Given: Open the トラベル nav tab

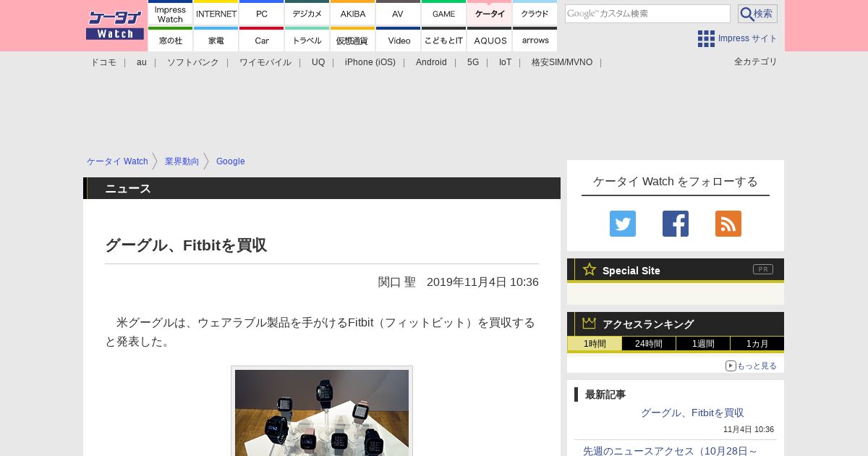Looking at the screenshot, I should (307, 40).
